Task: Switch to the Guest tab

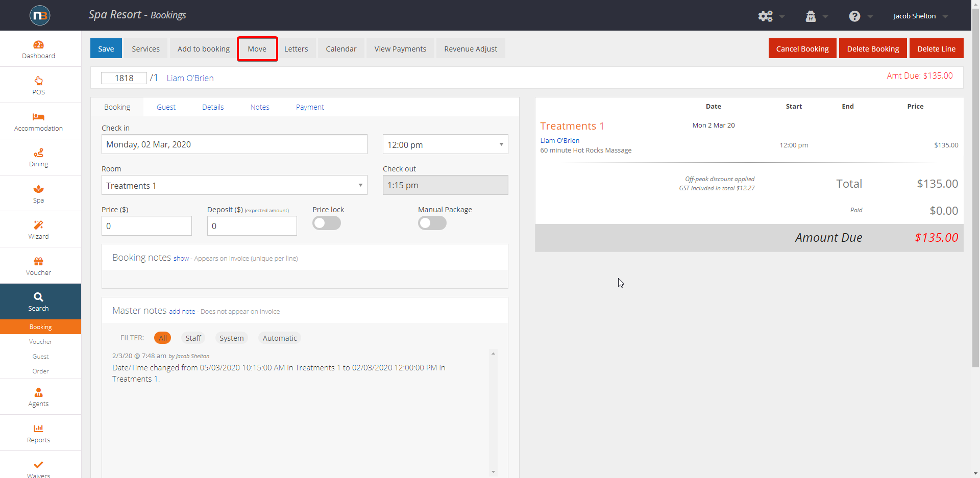Action: [166, 107]
